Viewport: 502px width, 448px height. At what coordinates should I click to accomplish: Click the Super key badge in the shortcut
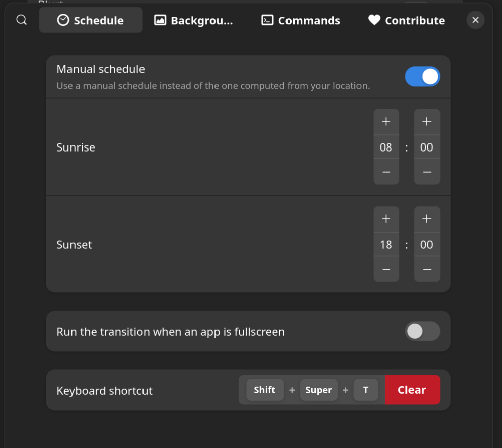tap(318, 390)
